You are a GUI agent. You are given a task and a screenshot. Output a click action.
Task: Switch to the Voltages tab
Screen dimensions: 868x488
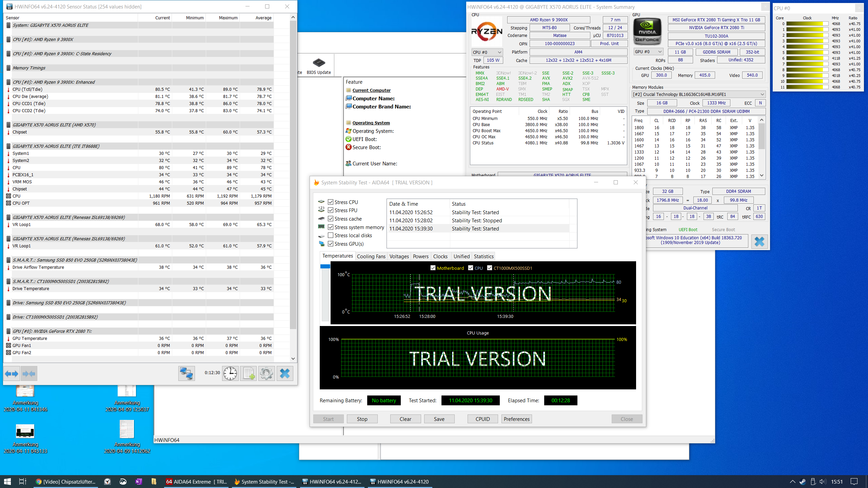pyautogui.click(x=399, y=257)
